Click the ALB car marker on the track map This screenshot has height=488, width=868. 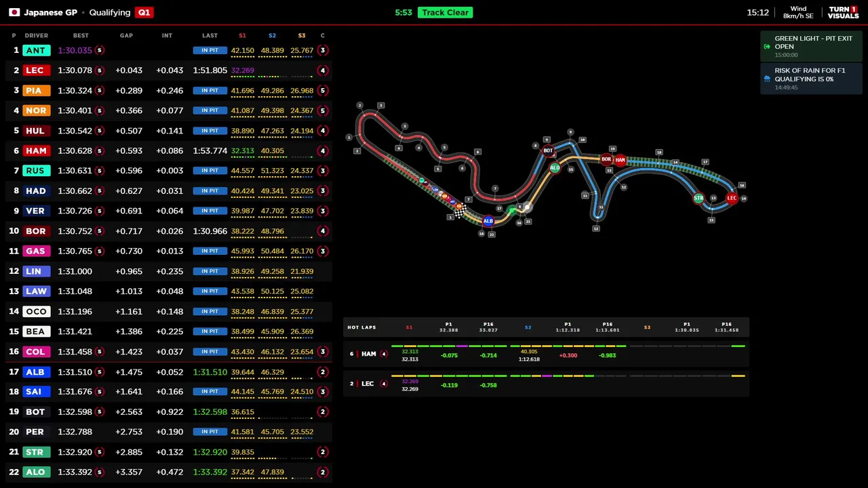488,221
